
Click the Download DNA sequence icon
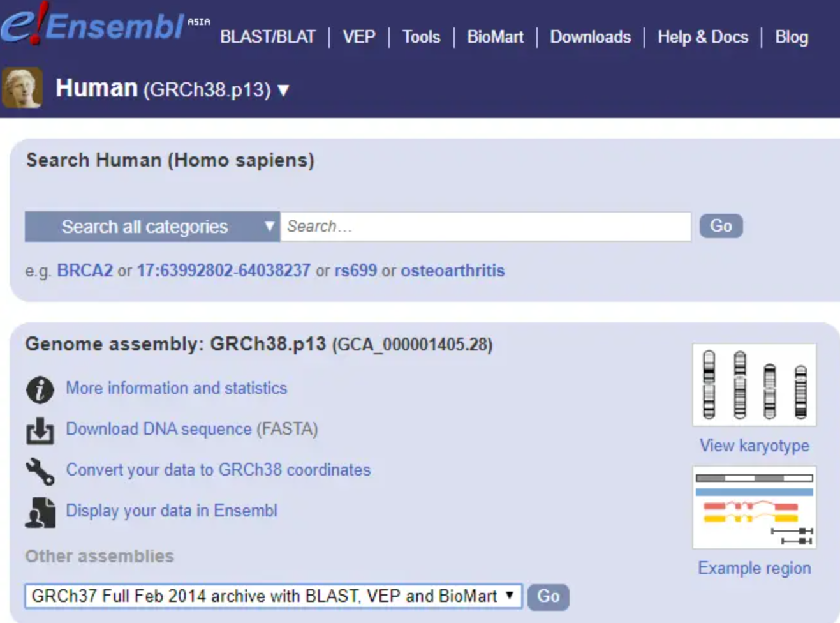click(39, 429)
